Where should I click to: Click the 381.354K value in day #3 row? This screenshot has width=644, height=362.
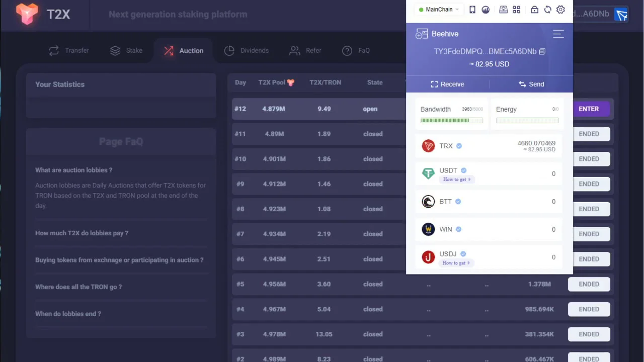539,334
